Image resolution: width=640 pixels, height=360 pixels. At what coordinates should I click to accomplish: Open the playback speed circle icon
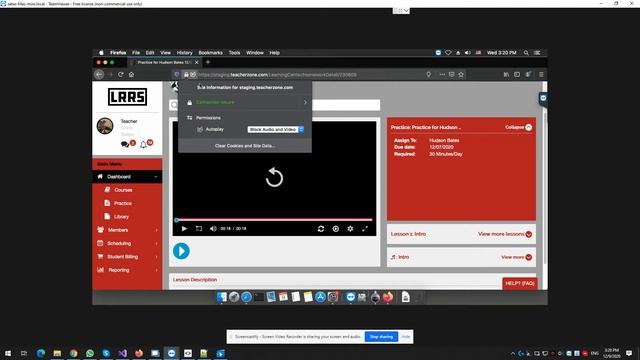(x=336, y=229)
